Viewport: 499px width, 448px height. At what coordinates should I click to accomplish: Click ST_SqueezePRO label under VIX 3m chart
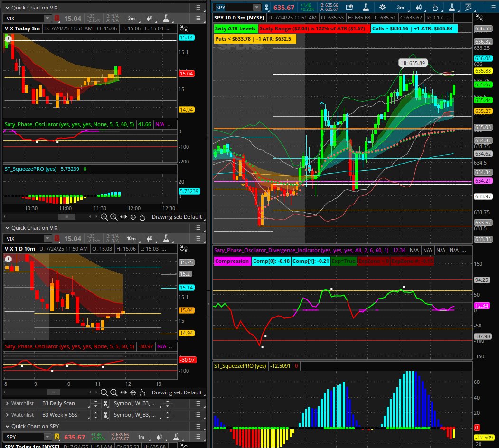point(30,169)
